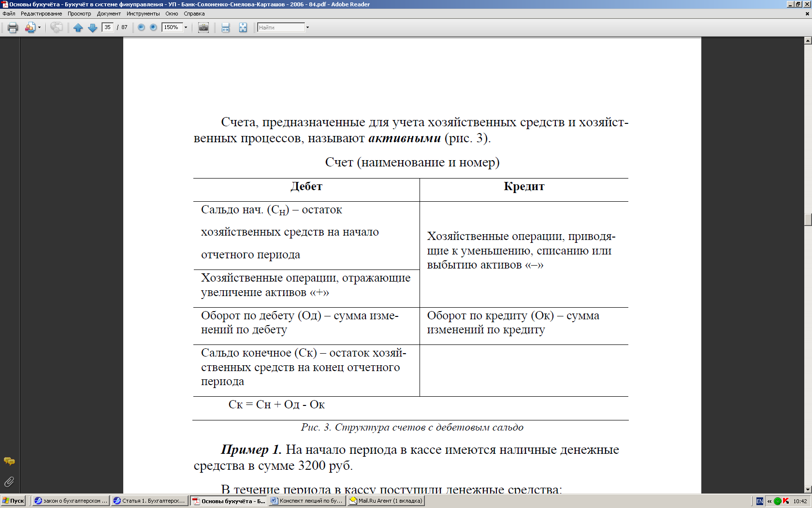Switch to 'Статья 1. Бухгалтерск...' taskbar window
Image resolution: width=812 pixels, height=508 pixels.
(149, 501)
